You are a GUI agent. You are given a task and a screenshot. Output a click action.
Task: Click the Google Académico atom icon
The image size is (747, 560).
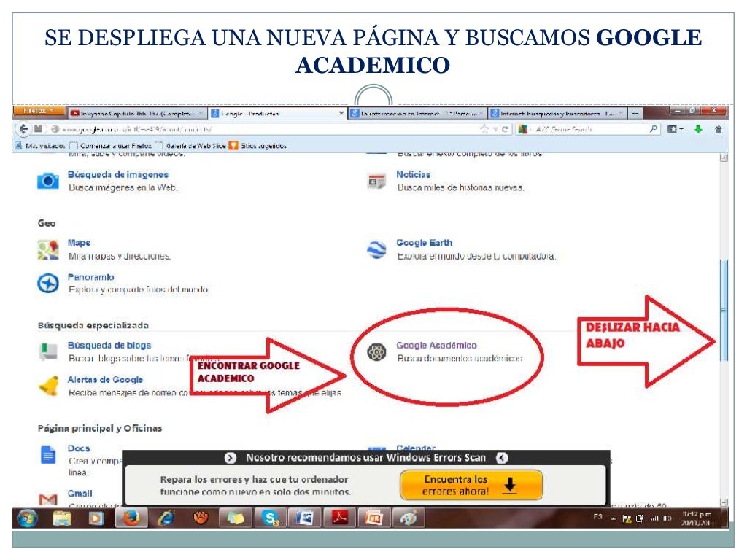tap(376, 352)
